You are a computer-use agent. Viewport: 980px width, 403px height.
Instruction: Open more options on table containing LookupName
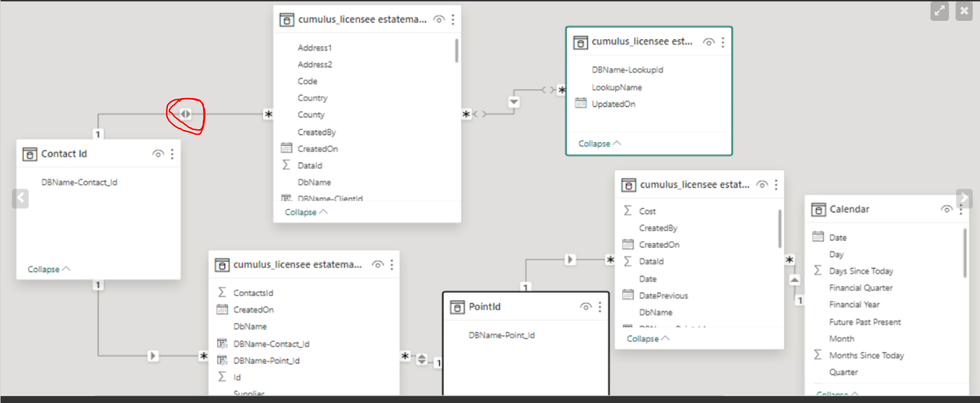click(723, 42)
